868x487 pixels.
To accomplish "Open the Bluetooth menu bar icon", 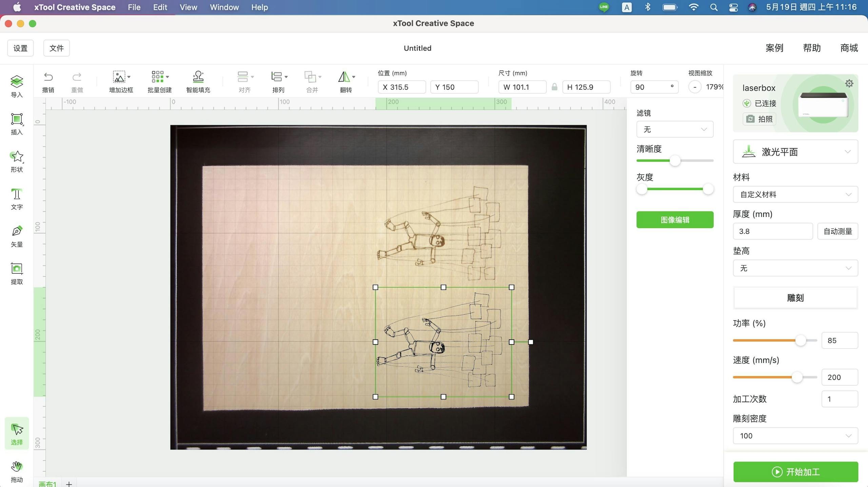I will click(x=648, y=7).
